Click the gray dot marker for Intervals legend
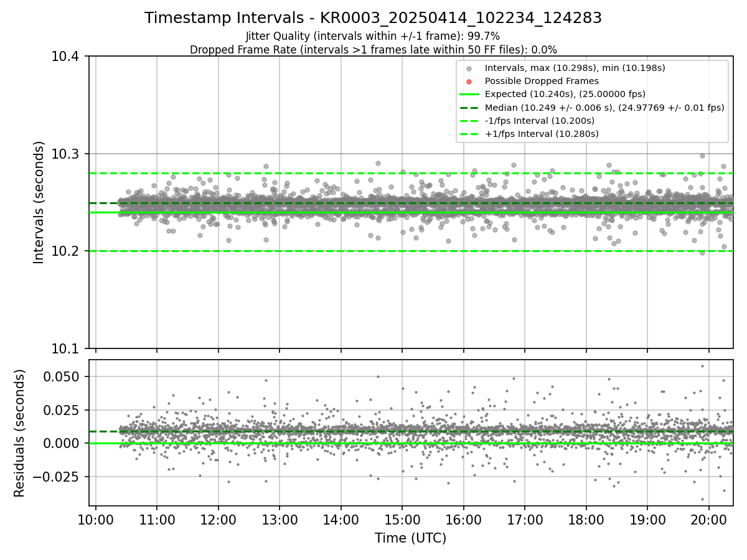The width and height of the screenshot is (747, 560). (469, 68)
